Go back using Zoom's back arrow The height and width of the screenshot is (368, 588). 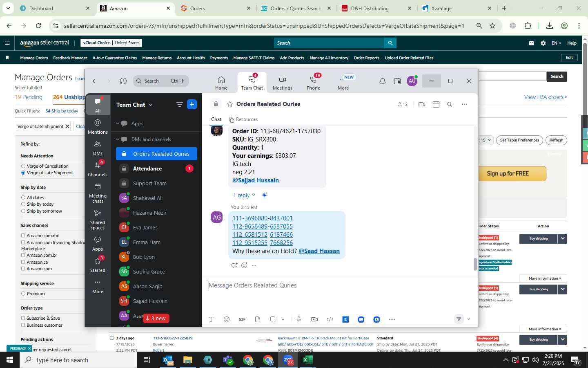[x=94, y=81]
